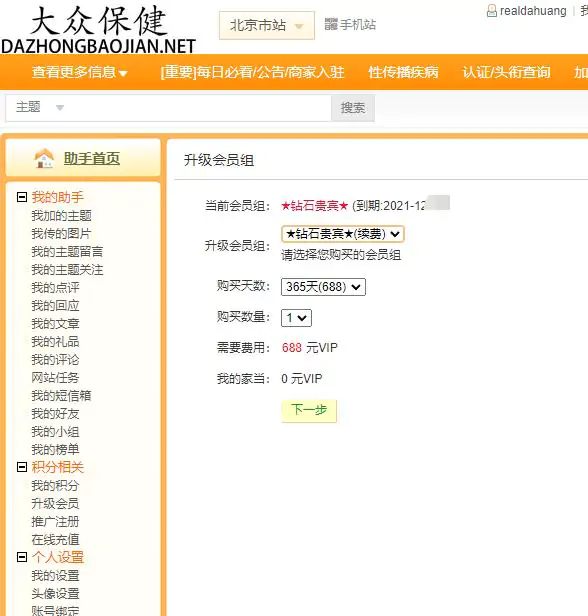The width and height of the screenshot is (588, 616).
Task: Open 我传的图片 in sidebar
Action: pos(61,233)
